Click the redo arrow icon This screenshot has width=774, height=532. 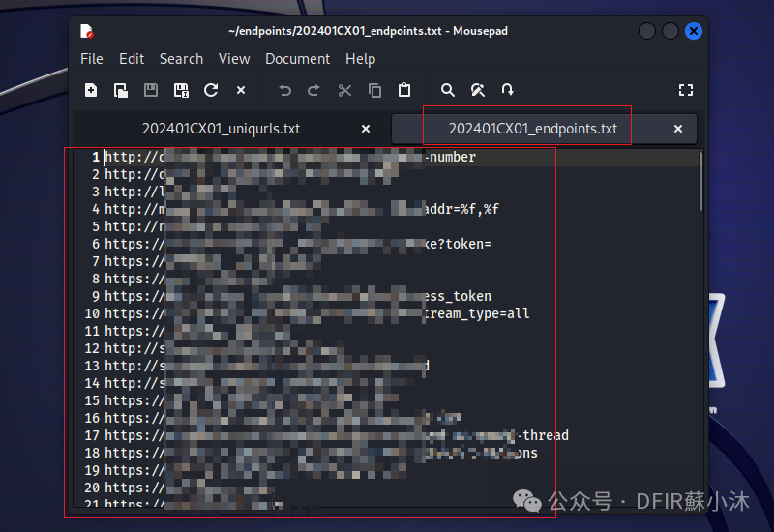pos(313,90)
